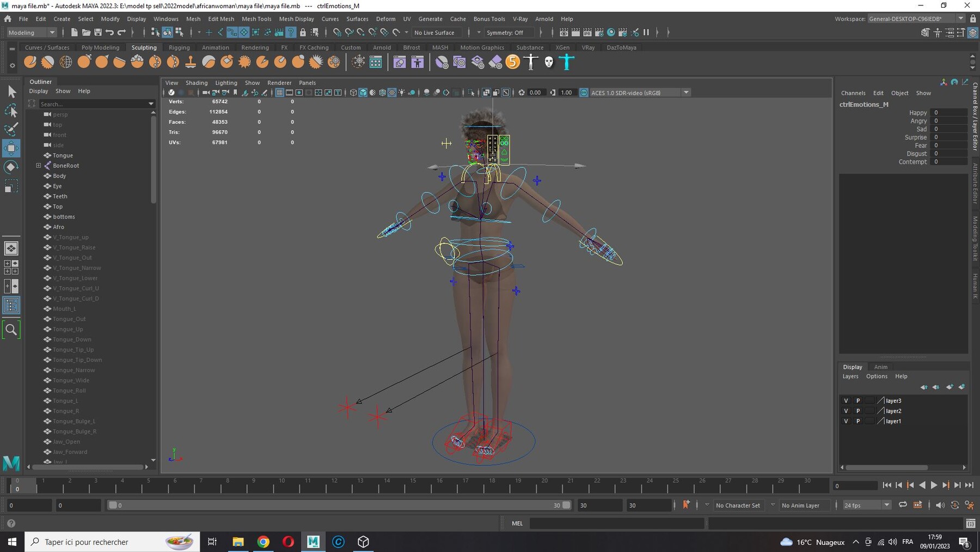980x552 pixels.
Task: Open the Symmetry: Off dropdown
Action: pos(509,33)
